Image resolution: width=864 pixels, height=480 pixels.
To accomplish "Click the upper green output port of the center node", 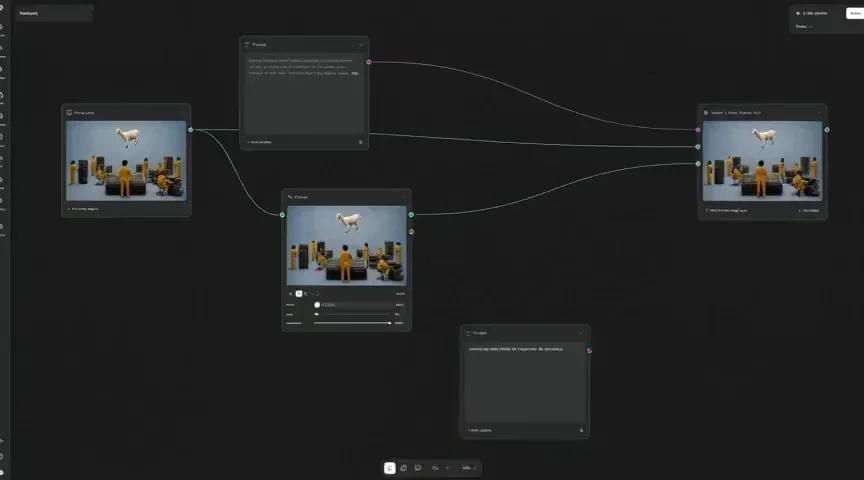I will point(411,214).
